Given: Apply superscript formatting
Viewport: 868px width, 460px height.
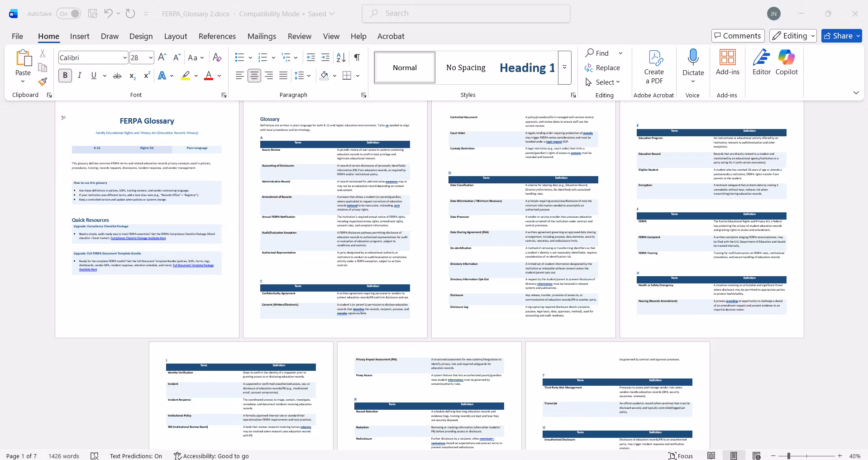Looking at the screenshot, I should coord(147,76).
